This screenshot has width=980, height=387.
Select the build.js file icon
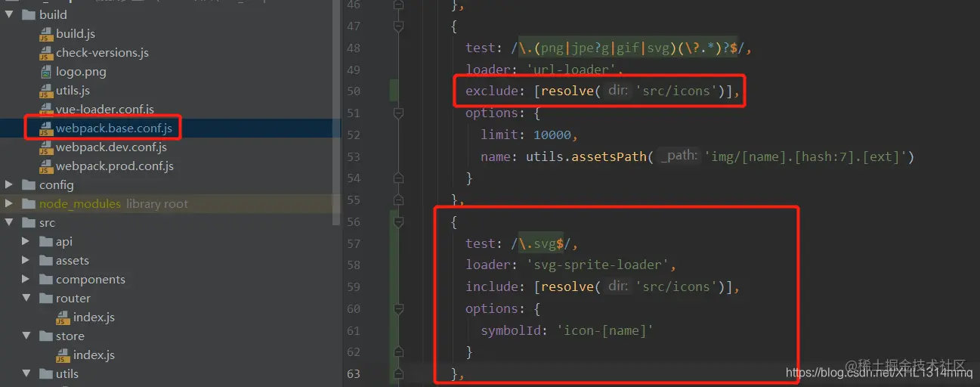[45, 34]
